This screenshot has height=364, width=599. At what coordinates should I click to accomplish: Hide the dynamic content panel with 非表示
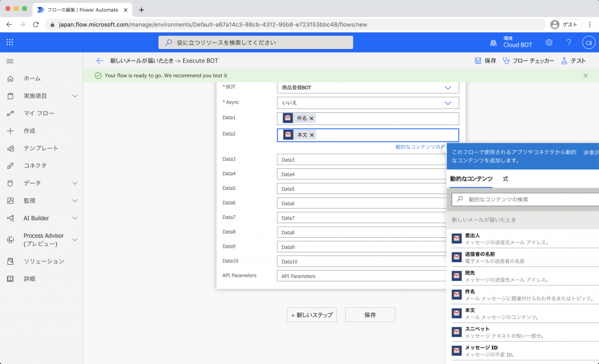pyautogui.click(x=591, y=152)
